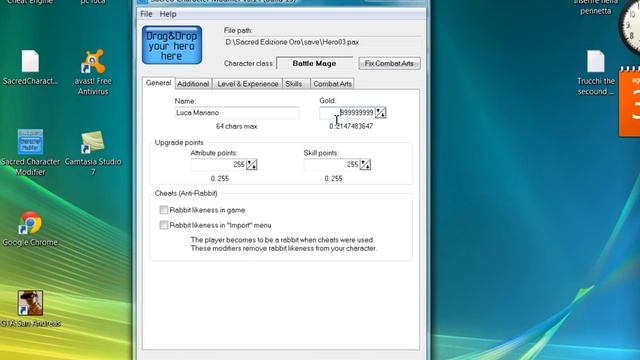This screenshot has height=360, width=640.
Task: Click the Attribute points spinner button
Action: 252,165
